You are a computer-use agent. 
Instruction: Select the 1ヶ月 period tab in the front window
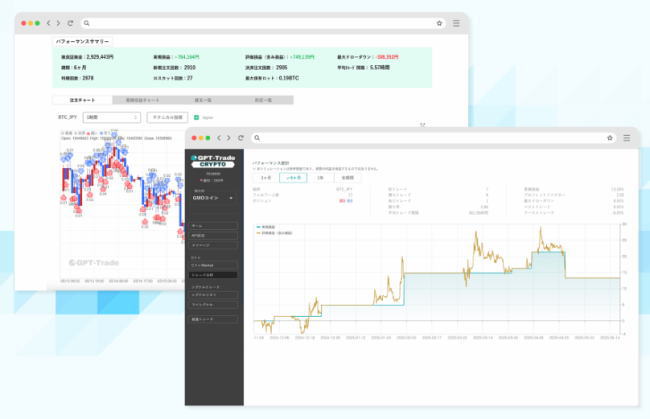(266, 178)
